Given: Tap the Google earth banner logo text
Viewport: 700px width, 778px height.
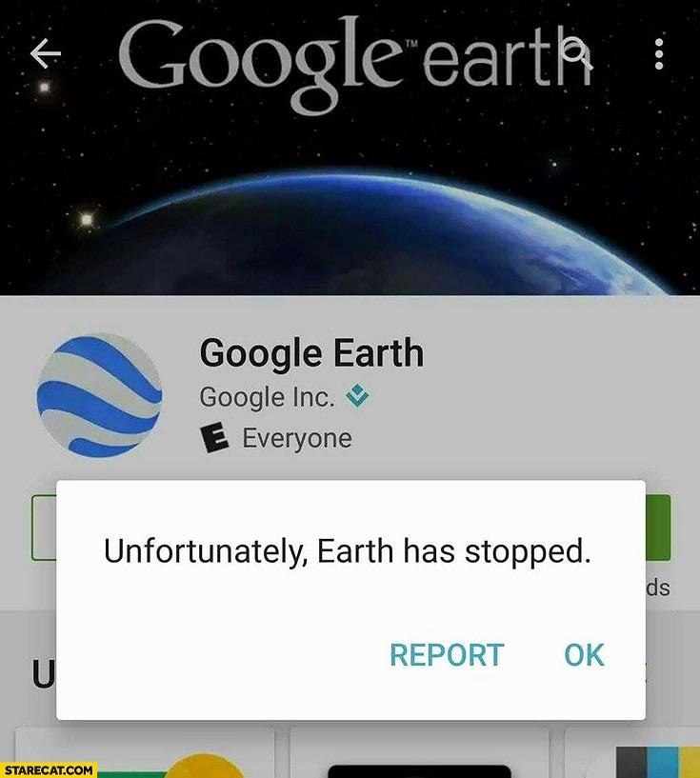Looking at the screenshot, I should (355, 60).
